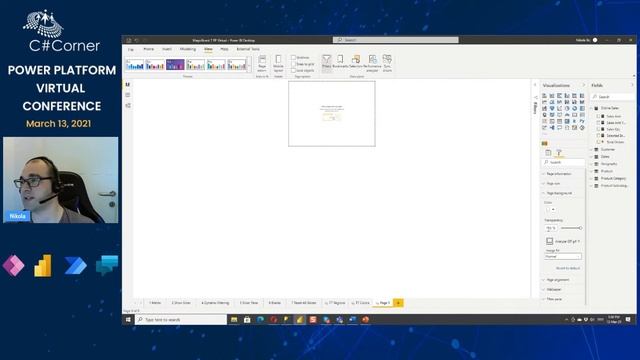Open the File ribbon tab
Viewport: 640px width, 360px height.
click(131, 49)
